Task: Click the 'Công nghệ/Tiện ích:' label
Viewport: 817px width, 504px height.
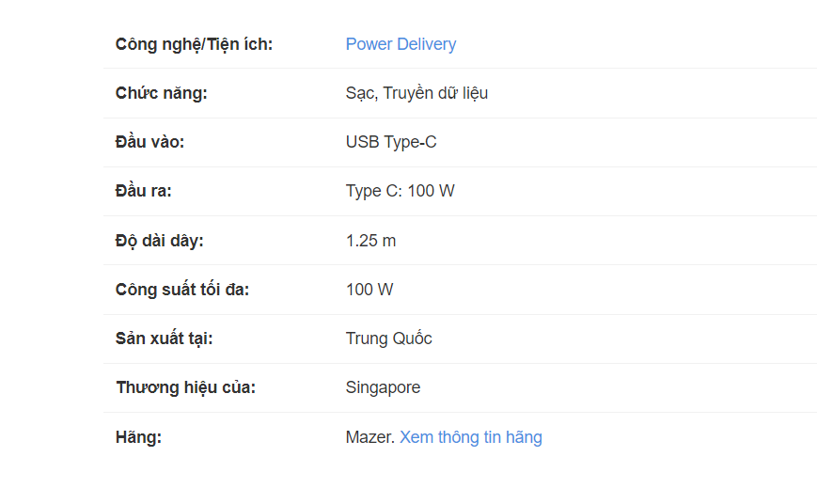Action: pyautogui.click(x=194, y=44)
